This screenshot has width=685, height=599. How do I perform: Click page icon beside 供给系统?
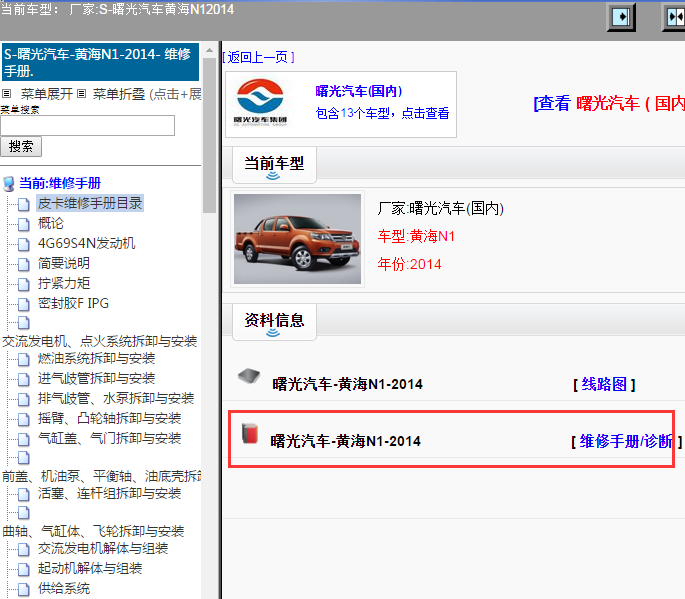tap(23, 589)
